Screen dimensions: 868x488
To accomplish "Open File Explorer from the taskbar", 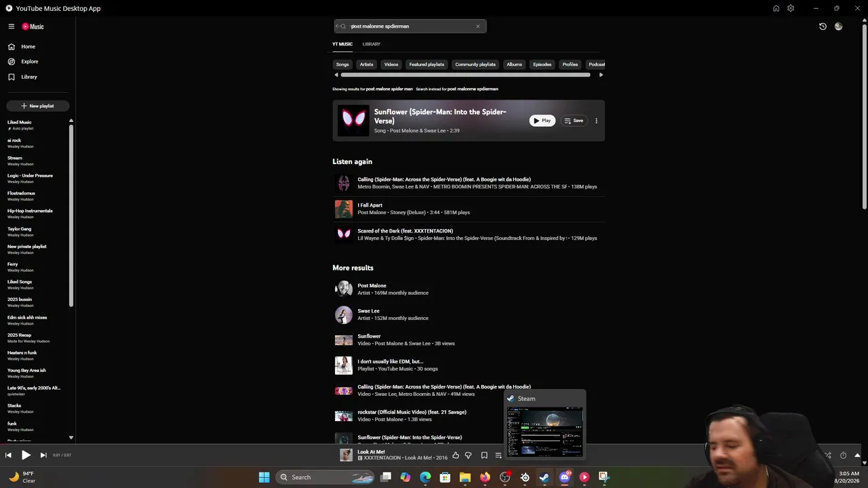I will [465, 477].
